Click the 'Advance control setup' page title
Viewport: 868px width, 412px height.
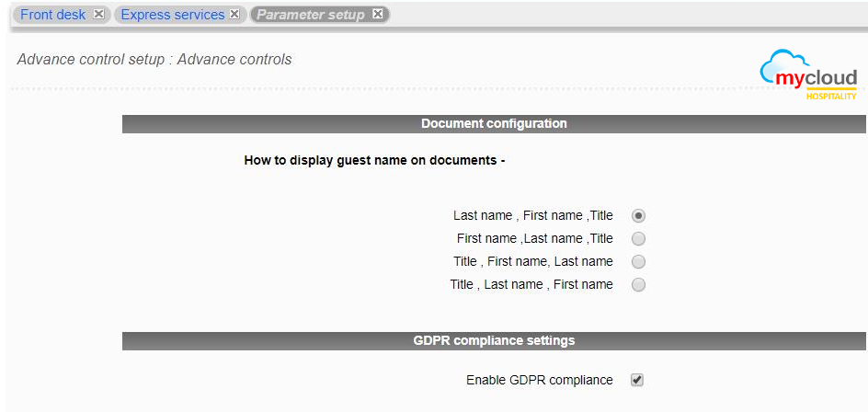coord(154,60)
